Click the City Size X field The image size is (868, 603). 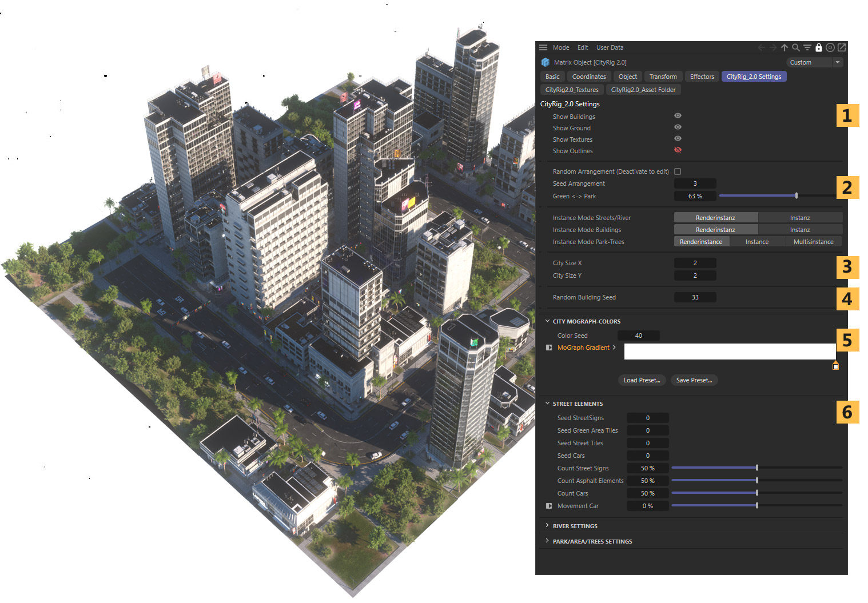click(695, 263)
